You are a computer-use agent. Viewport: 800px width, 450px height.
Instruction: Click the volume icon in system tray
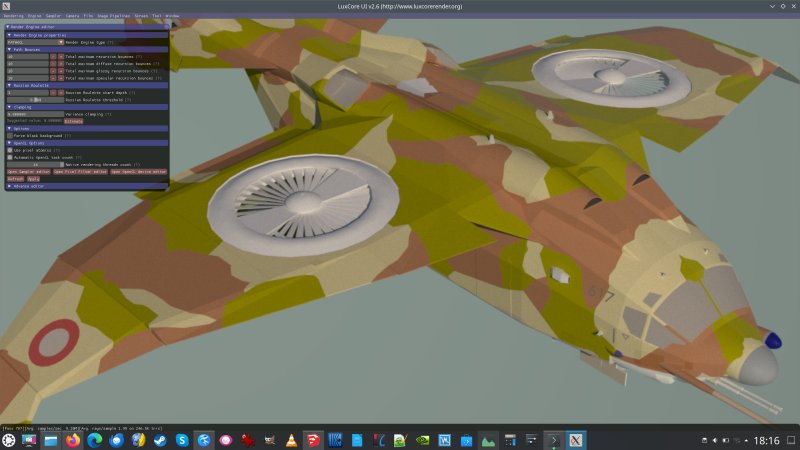715,440
